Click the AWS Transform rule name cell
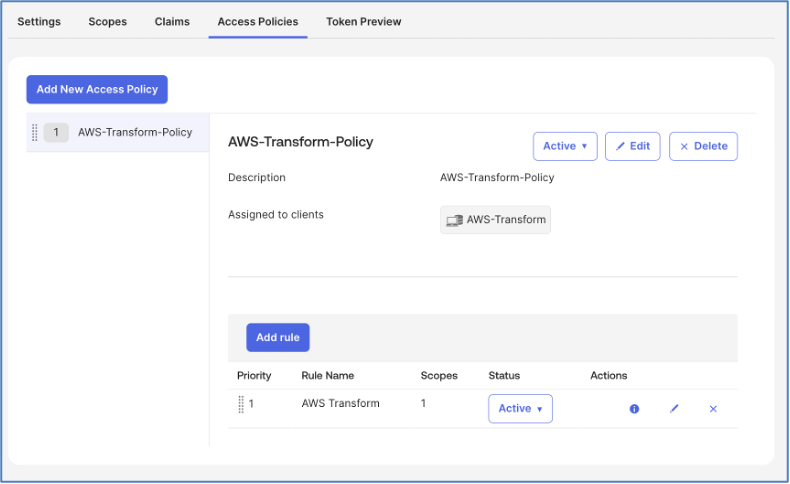790x484 pixels. click(341, 403)
